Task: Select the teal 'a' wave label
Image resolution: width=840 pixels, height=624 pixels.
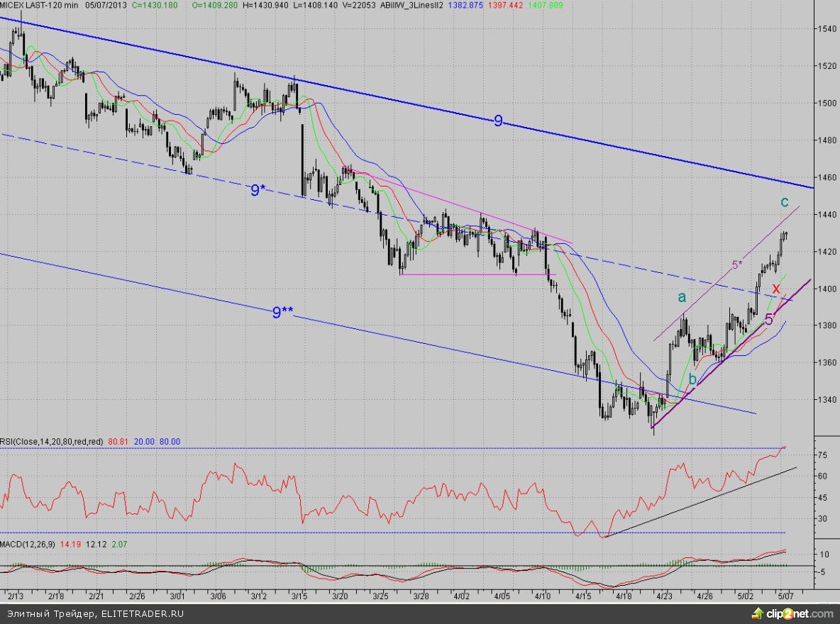Action: coord(682,296)
